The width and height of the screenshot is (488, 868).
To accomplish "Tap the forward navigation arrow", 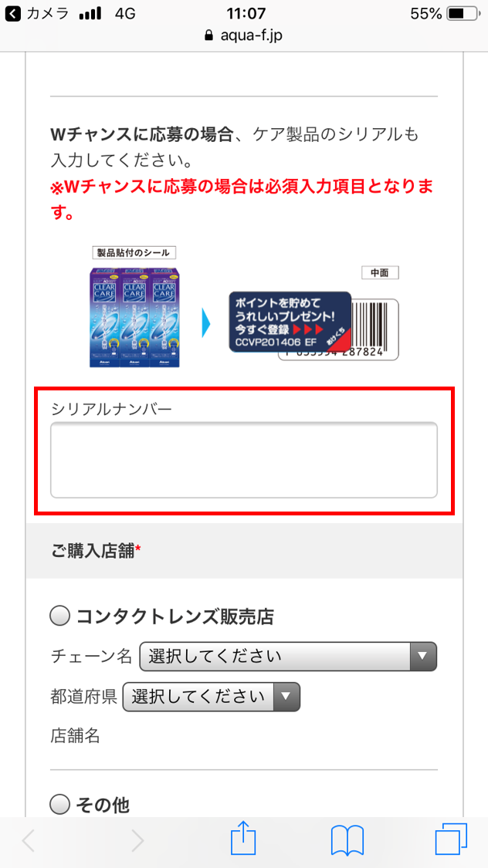I will tap(137, 842).
